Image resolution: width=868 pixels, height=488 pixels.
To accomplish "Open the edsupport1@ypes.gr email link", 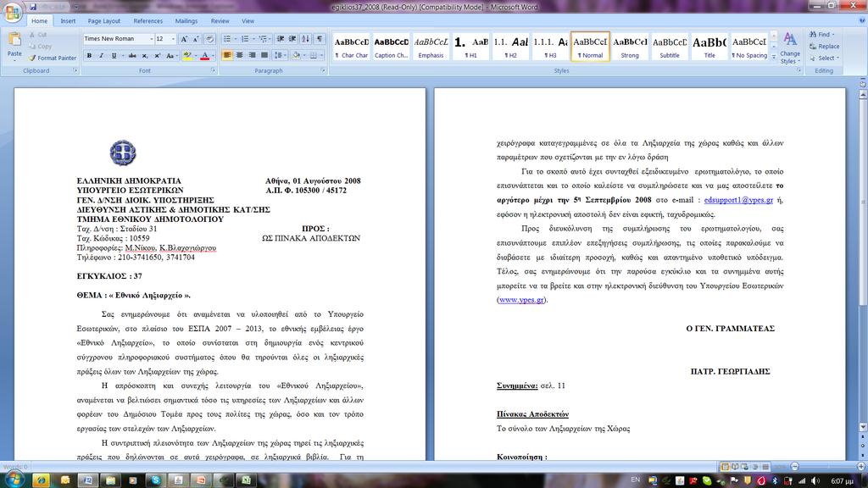I will coord(738,200).
